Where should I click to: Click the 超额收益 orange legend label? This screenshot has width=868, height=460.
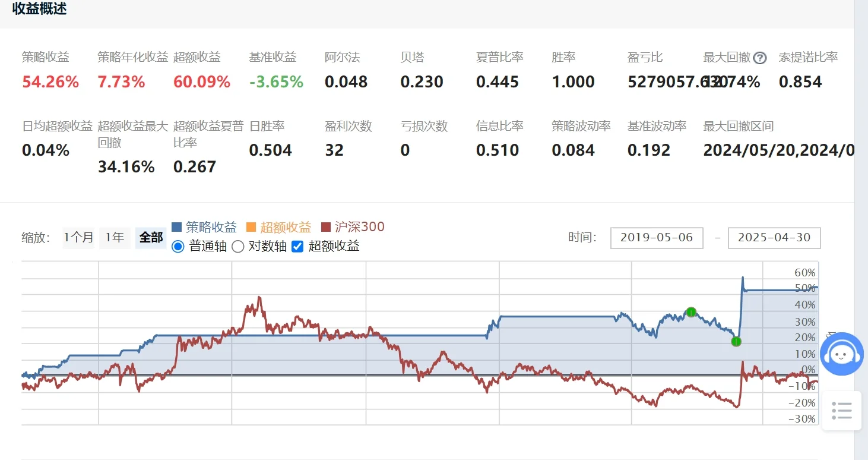286,227
